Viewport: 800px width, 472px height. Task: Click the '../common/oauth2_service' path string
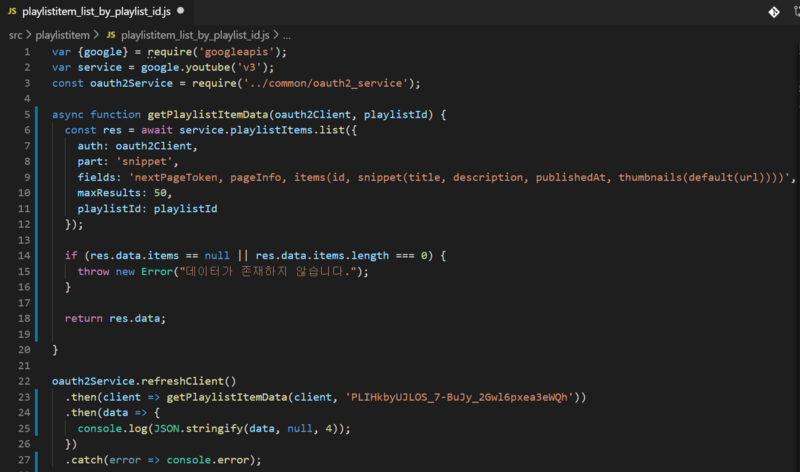point(326,83)
